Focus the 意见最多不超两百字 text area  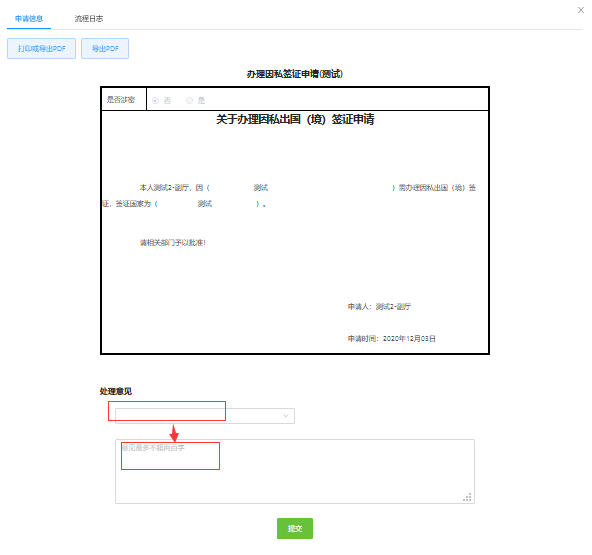pos(295,471)
